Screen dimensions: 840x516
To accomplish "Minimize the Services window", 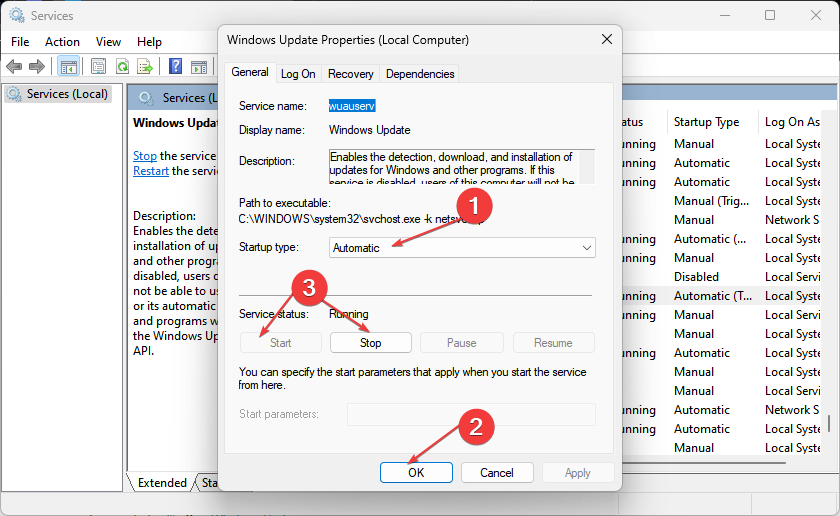I will pos(725,15).
